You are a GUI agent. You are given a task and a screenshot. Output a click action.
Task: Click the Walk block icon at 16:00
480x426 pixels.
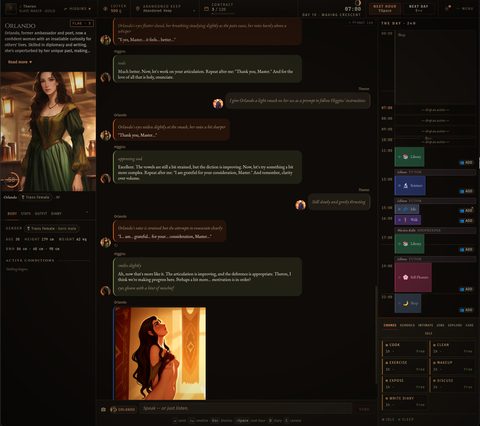point(405,220)
